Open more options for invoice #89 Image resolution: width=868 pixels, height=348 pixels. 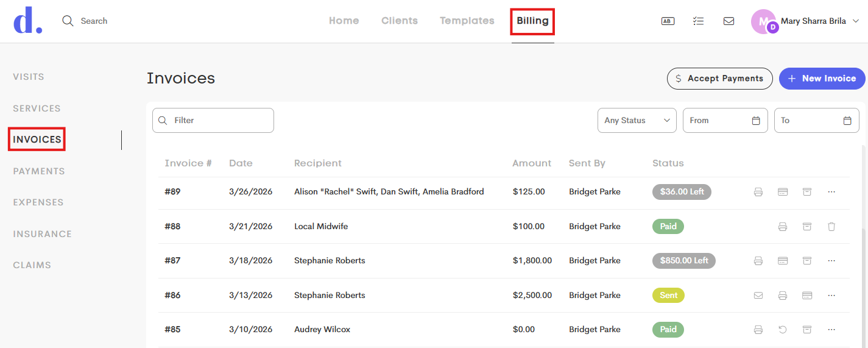[x=831, y=192]
